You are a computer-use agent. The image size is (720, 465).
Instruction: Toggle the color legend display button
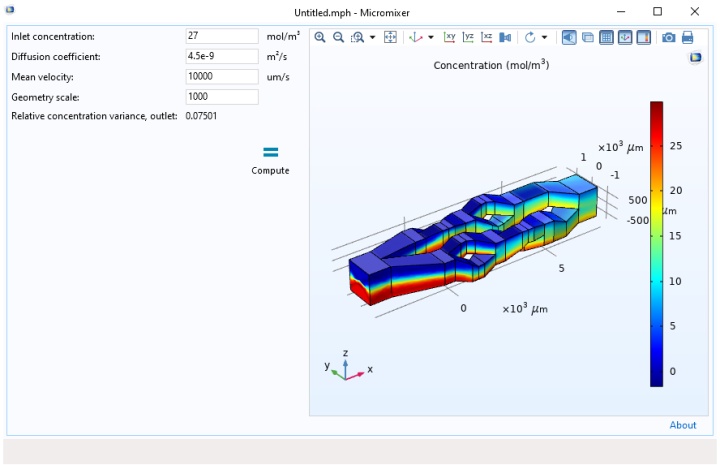click(x=644, y=37)
